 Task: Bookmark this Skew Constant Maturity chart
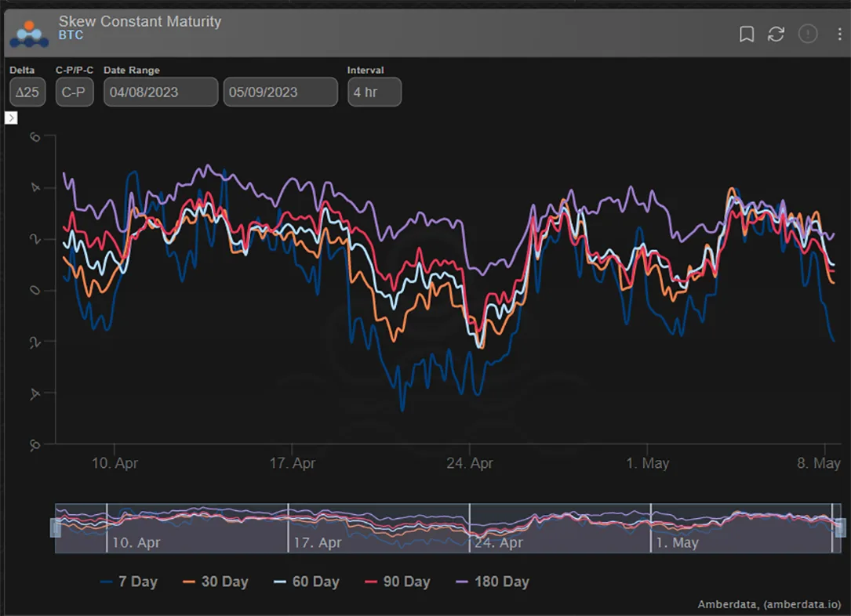747,34
